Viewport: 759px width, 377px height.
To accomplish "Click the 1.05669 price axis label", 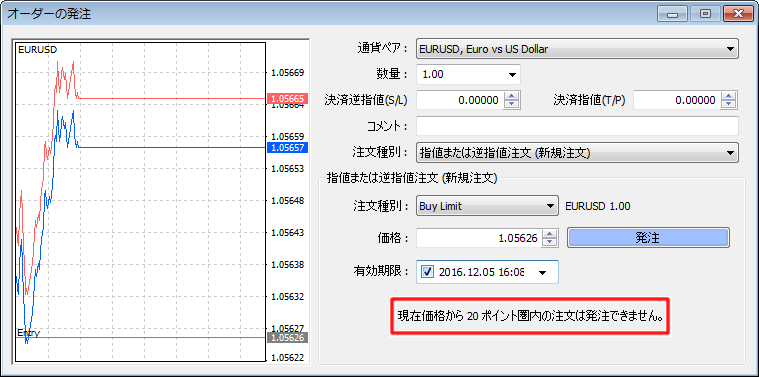I will (x=288, y=73).
